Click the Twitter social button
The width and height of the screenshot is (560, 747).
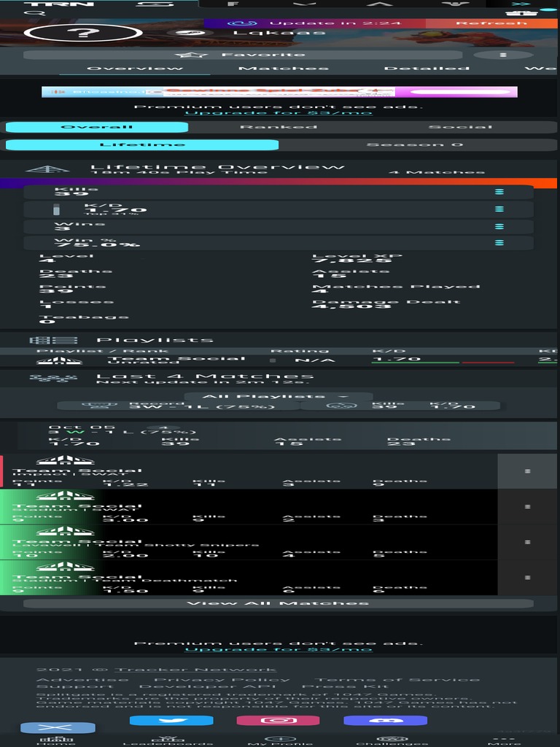pyautogui.click(x=171, y=721)
